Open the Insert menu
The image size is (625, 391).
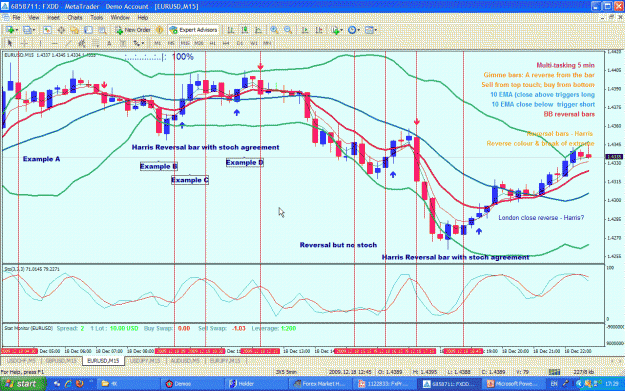(x=53, y=18)
